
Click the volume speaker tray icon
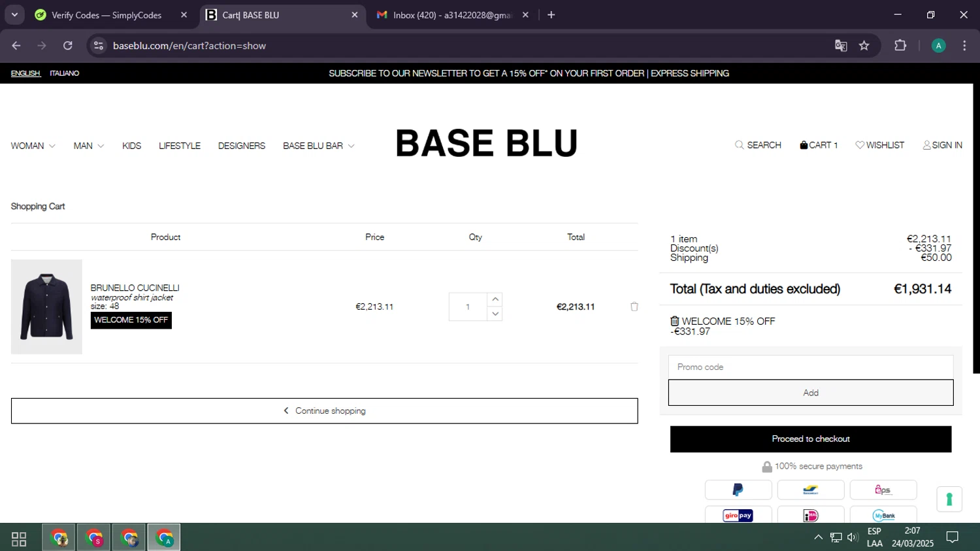[x=853, y=537]
